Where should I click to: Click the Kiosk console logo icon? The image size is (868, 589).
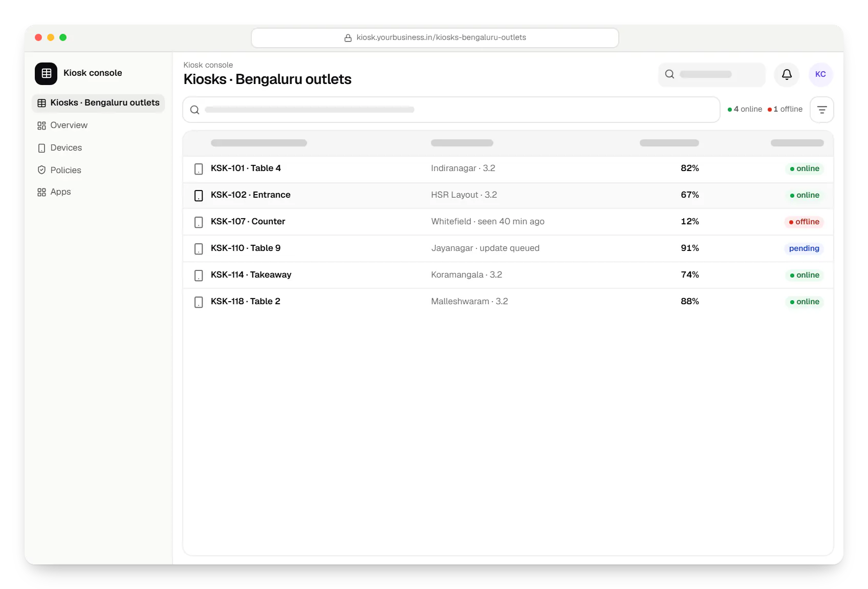click(46, 73)
